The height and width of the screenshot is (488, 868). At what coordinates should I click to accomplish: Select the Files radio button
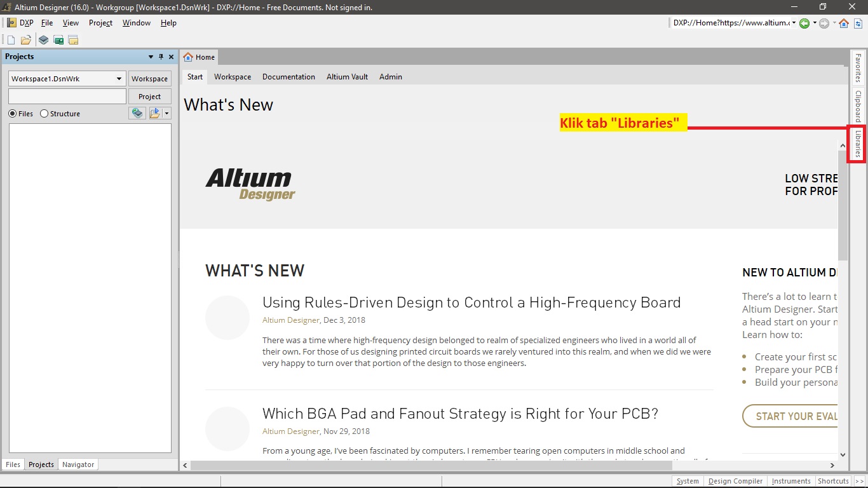[13, 114]
